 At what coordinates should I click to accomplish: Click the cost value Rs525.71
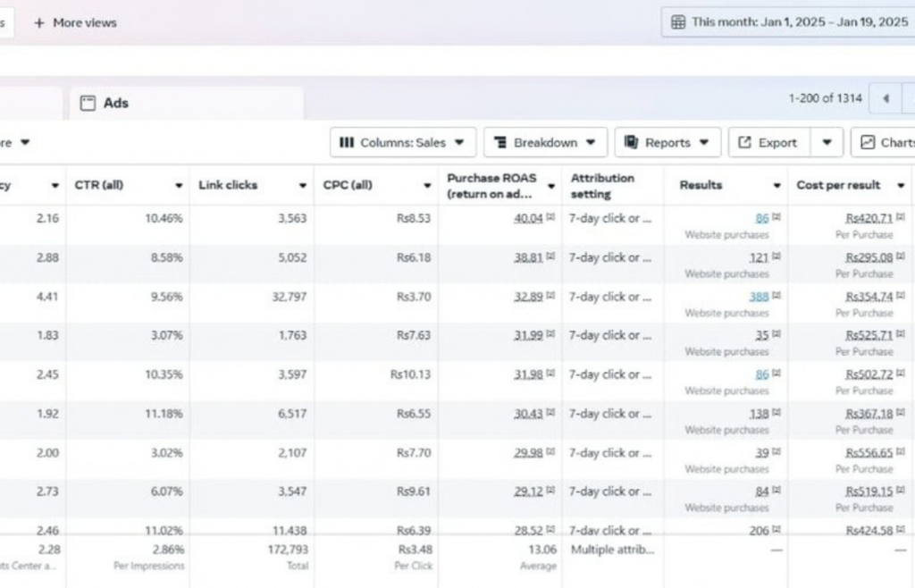point(869,335)
